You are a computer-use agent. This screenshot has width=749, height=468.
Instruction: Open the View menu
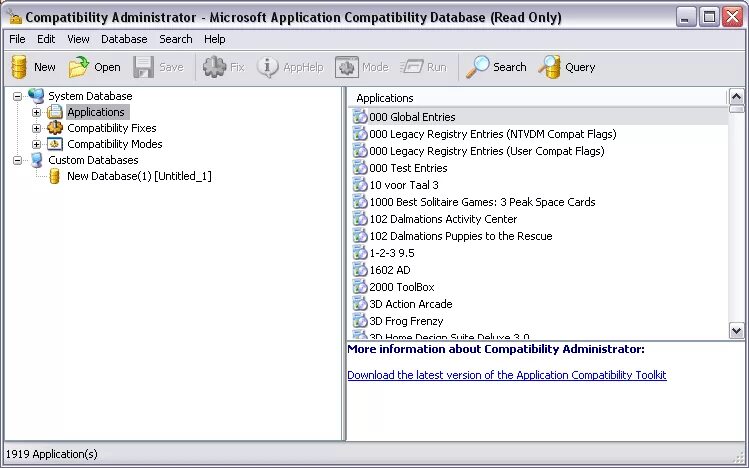[78, 39]
